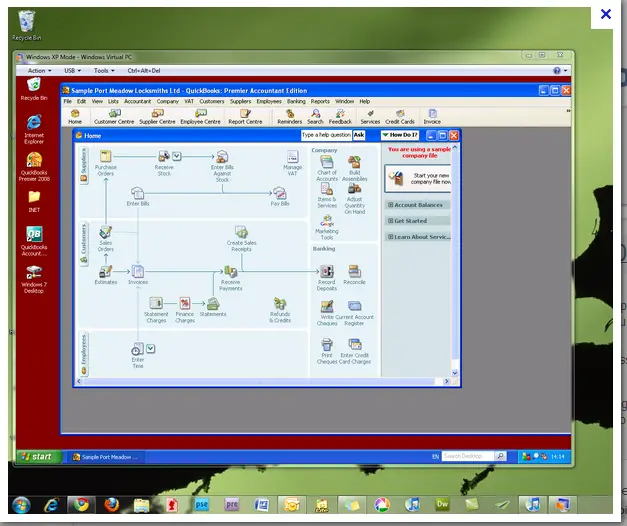
Task: Click the Write Cheques icon
Action: [327, 306]
